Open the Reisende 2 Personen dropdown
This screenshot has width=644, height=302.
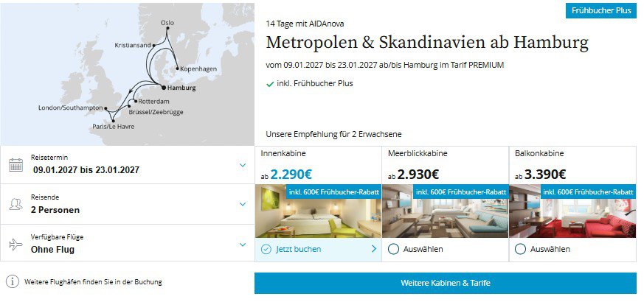(242, 205)
